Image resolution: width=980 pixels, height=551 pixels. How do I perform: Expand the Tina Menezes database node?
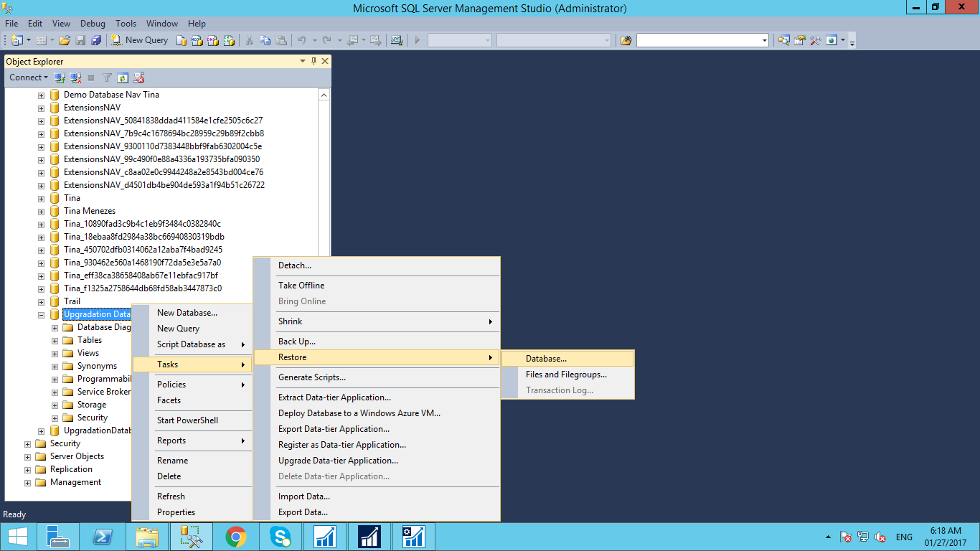[41, 211]
